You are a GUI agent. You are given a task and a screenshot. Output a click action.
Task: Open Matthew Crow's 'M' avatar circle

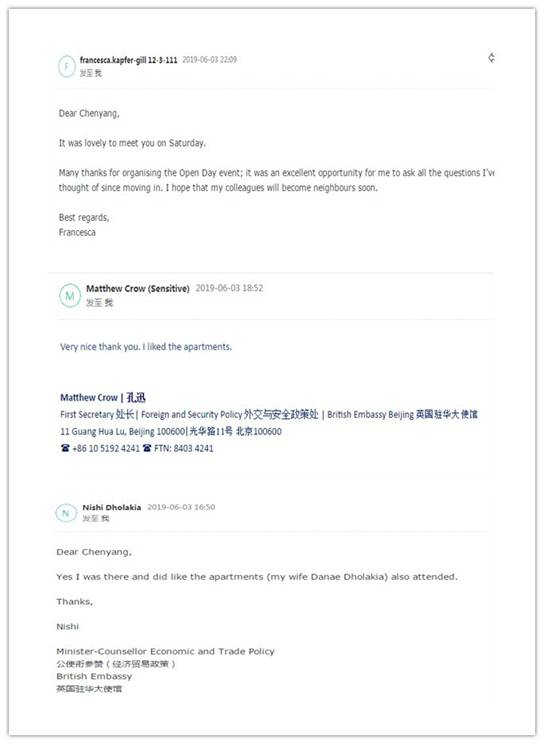[70, 296]
